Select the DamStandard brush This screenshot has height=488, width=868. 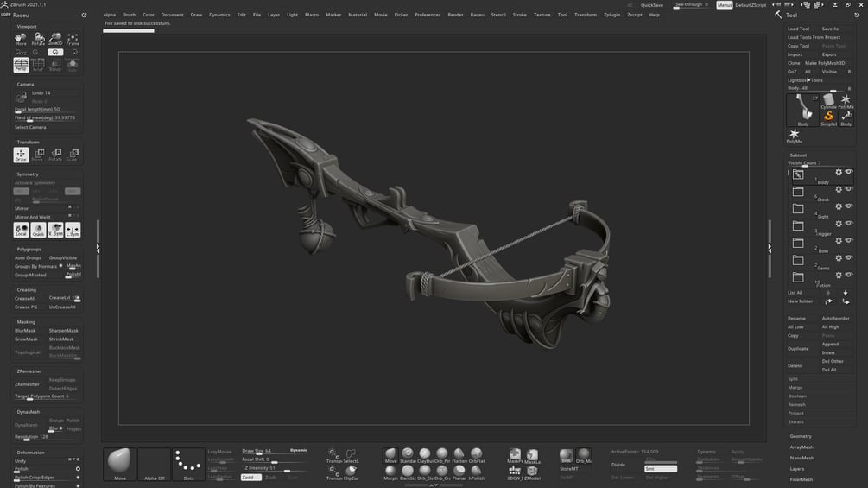(x=408, y=472)
